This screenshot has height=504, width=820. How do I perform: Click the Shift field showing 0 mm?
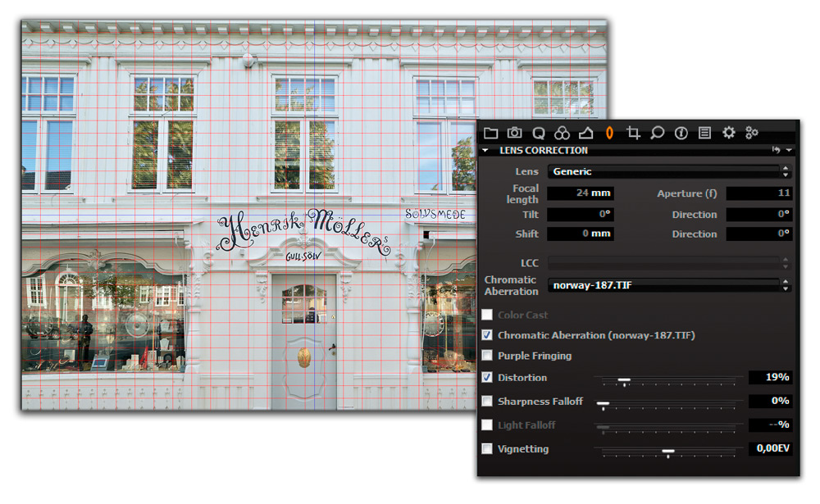581,234
